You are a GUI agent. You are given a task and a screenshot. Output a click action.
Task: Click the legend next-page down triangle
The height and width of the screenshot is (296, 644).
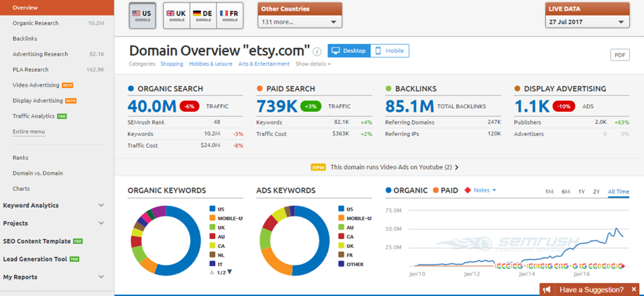click(229, 272)
